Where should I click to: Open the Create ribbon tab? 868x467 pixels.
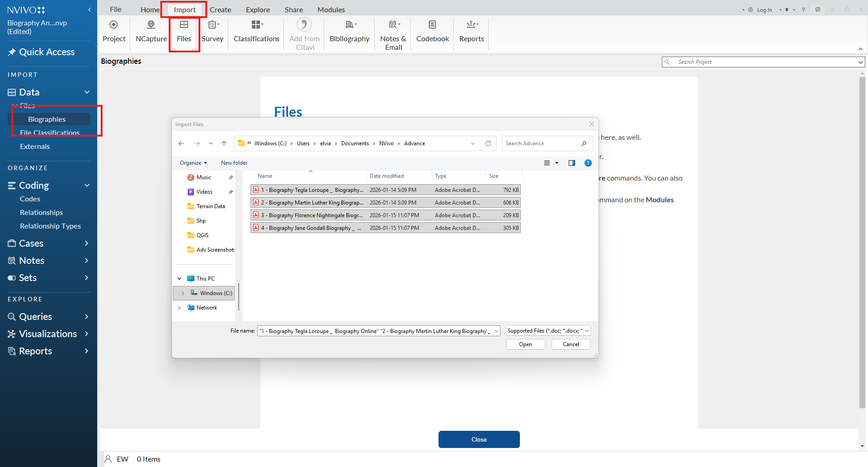220,10
